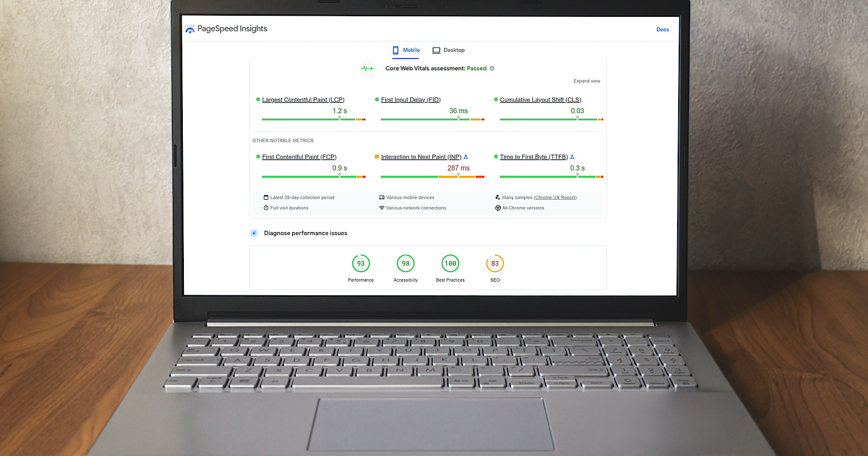Click the 0.03 CLS value

click(577, 111)
